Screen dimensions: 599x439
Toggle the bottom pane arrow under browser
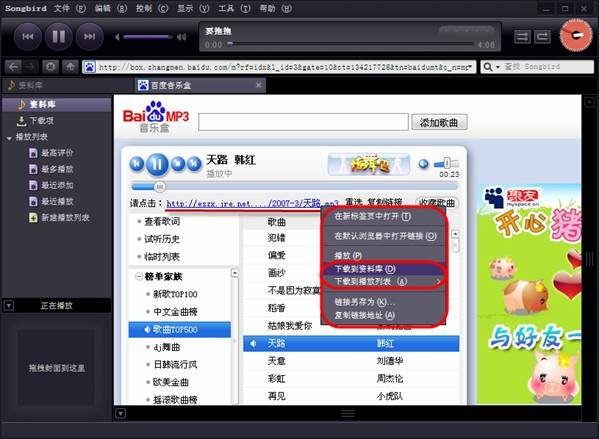click(120, 414)
